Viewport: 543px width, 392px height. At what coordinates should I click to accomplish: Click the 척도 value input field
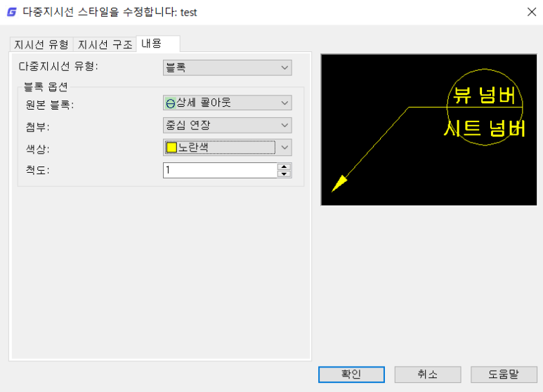point(221,171)
